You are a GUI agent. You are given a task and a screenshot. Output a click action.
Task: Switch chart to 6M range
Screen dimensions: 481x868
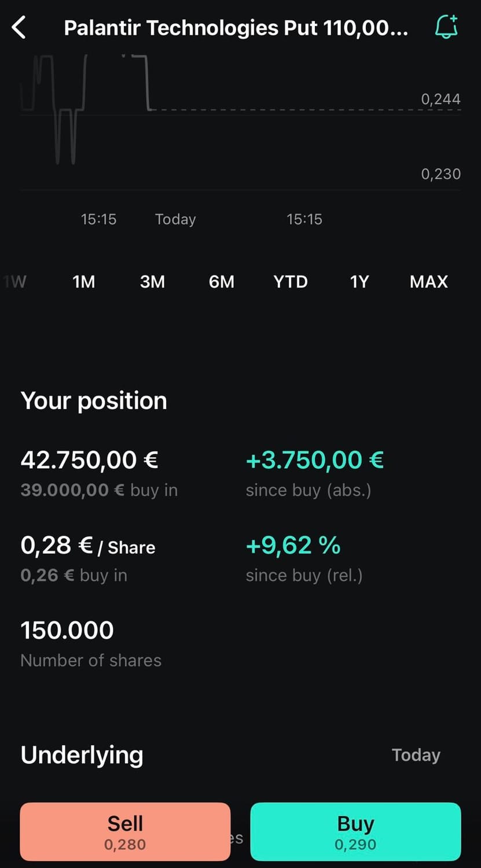(x=222, y=282)
